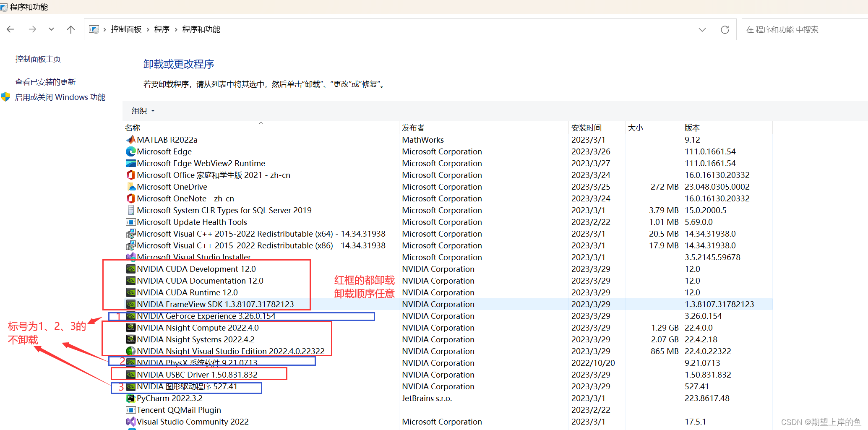The image size is (868, 430).
Task: Click the NVIDIA USBC Driver icon
Action: 131,375
